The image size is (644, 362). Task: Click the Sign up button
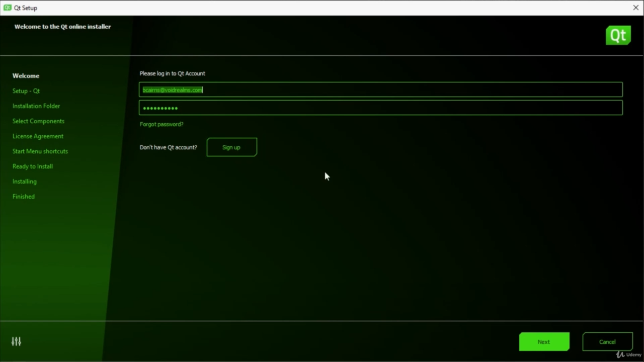coord(231,147)
